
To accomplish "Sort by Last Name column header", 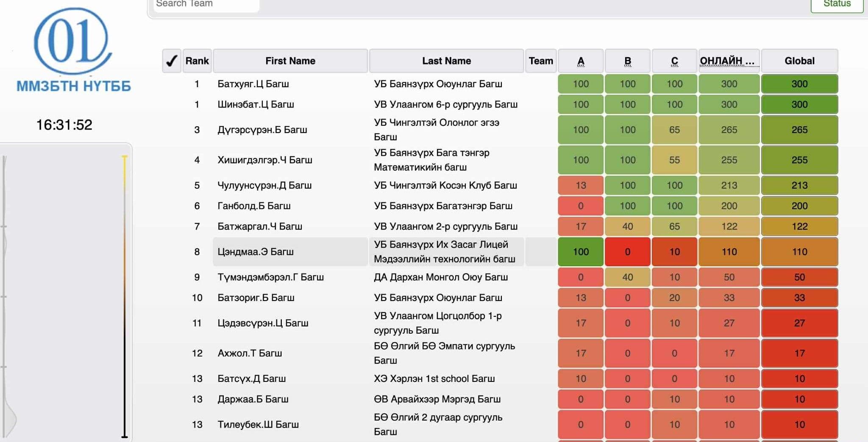I will pos(446,61).
